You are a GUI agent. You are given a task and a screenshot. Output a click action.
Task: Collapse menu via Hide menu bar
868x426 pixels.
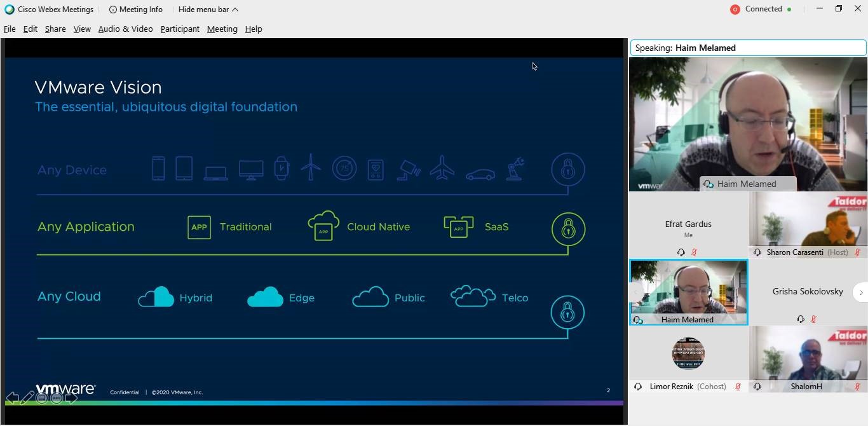pos(208,10)
